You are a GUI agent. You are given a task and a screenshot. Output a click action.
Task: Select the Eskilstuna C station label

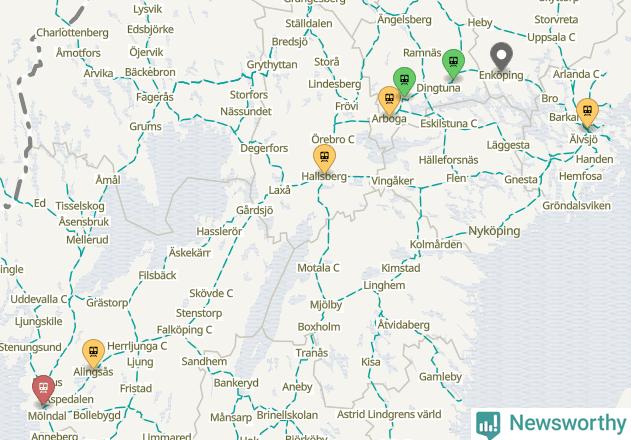[x=449, y=124]
